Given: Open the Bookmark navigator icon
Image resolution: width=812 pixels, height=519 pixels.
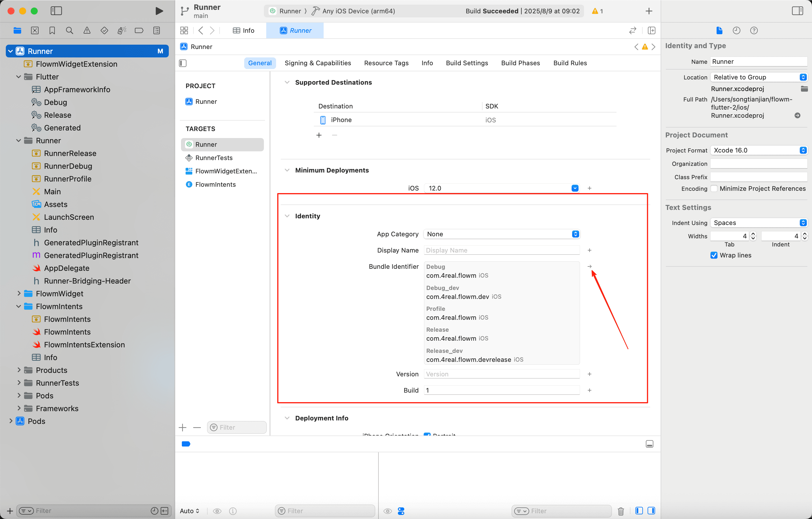Looking at the screenshot, I should point(52,31).
